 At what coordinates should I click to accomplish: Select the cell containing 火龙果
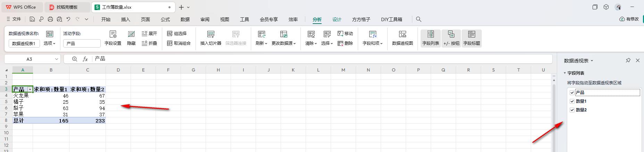pyautogui.click(x=23, y=95)
